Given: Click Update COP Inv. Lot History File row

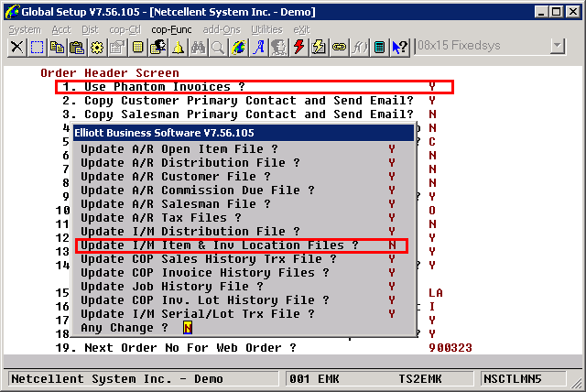Looking at the screenshot, I should 238,300.
